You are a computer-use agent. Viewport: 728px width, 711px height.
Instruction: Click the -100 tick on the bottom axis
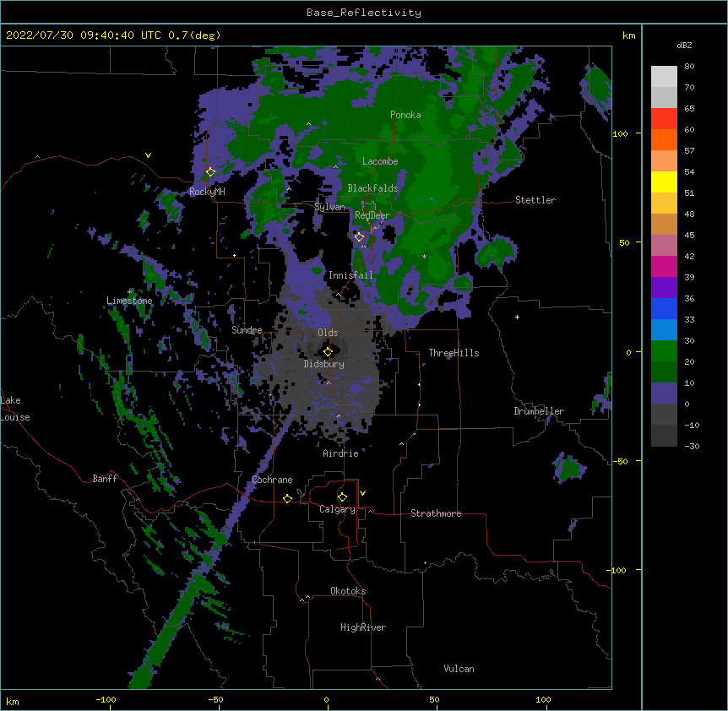106,700
